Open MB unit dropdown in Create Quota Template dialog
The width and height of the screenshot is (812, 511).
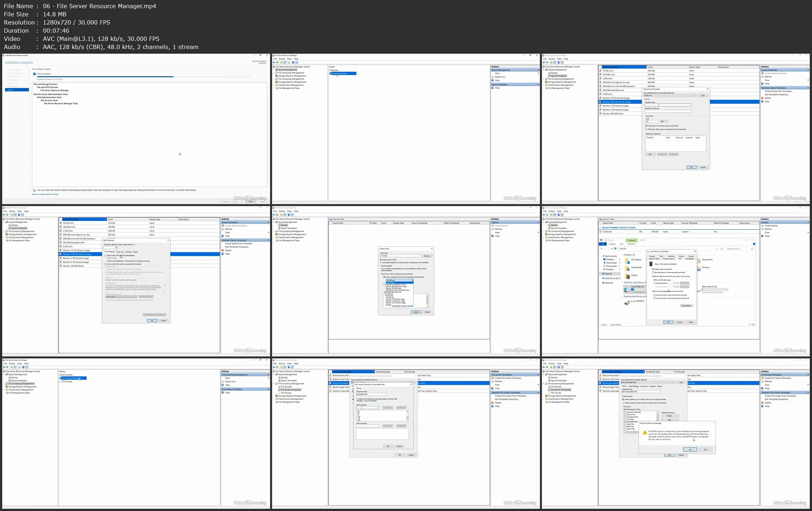click(664, 121)
